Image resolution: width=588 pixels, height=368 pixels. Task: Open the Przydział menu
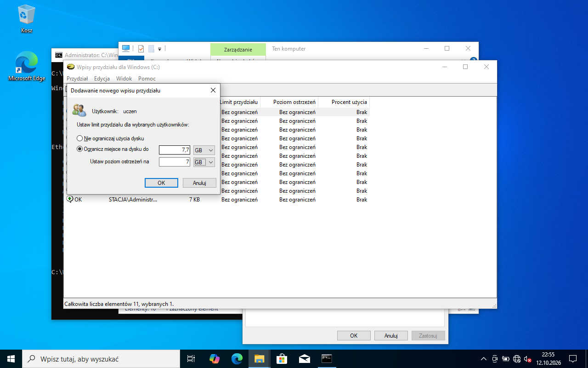click(x=77, y=79)
